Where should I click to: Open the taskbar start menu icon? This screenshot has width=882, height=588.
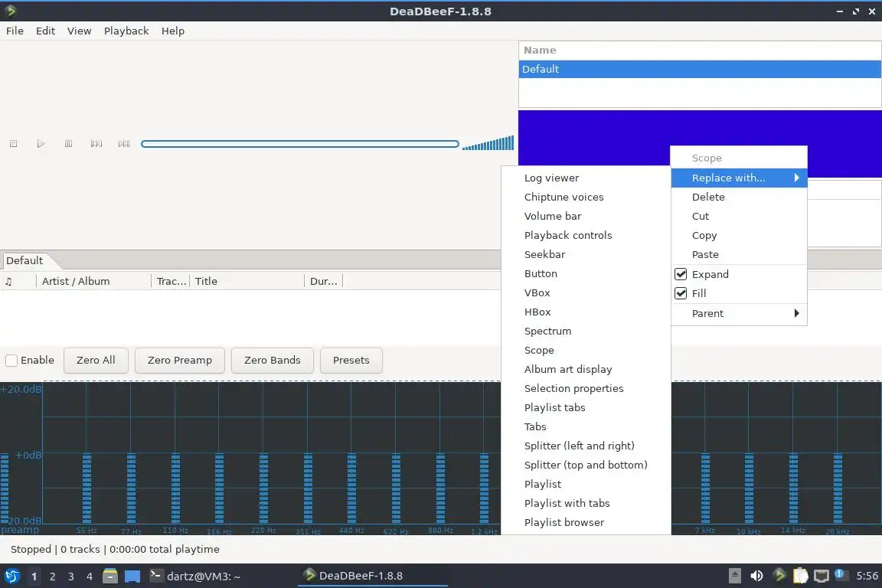[x=11, y=577]
